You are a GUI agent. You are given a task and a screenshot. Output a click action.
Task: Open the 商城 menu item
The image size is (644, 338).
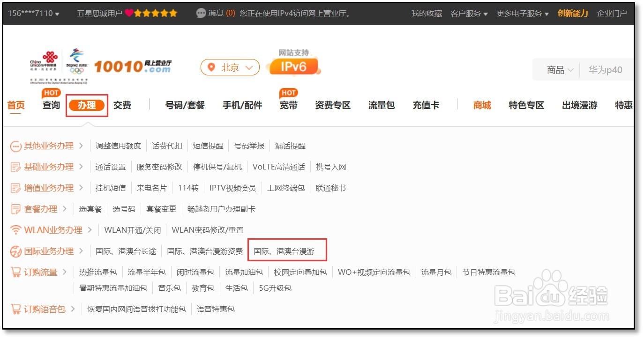482,105
